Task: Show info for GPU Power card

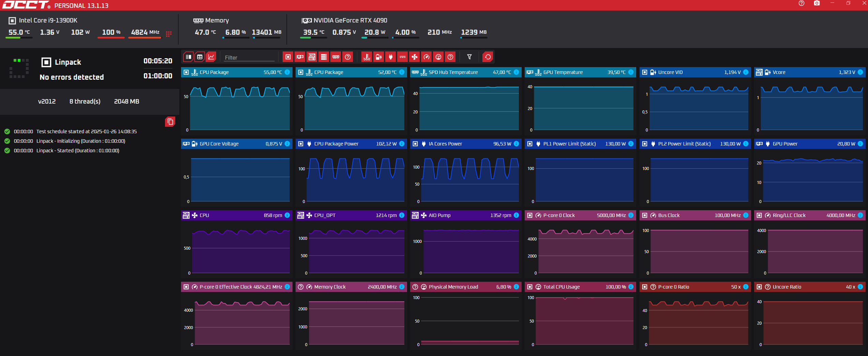Action: (860, 144)
